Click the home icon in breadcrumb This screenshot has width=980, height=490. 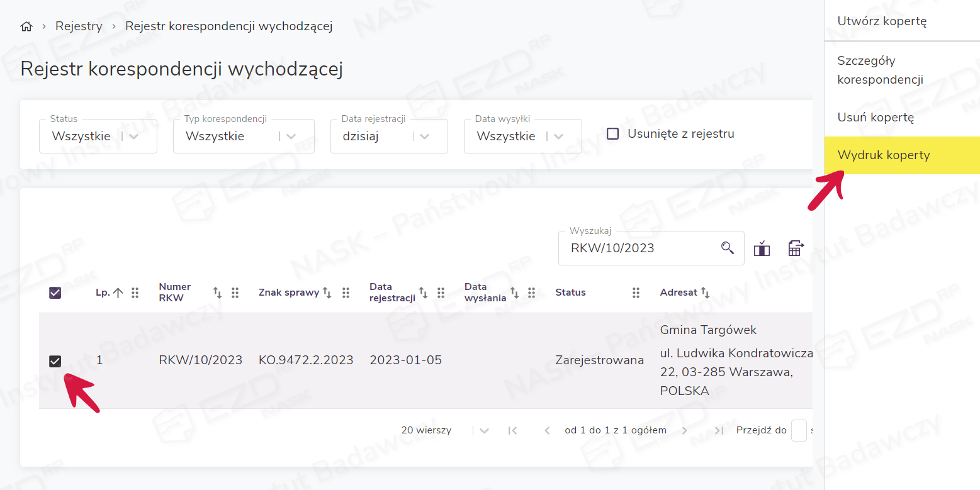[x=26, y=26]
